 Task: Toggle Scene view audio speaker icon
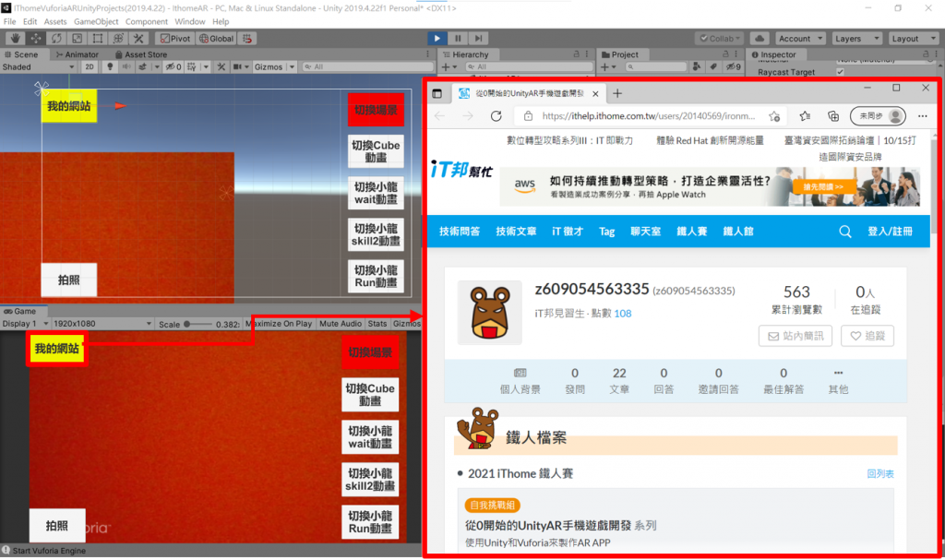click(126, 67)
